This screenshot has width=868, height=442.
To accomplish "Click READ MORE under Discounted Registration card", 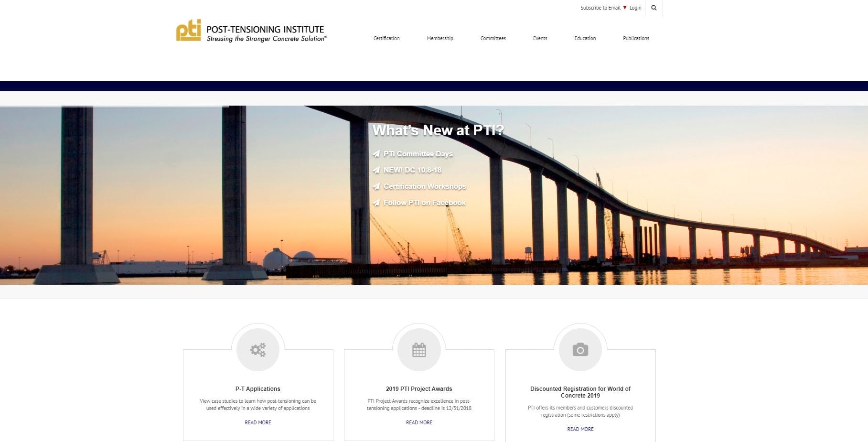I will tap(580, 429).
